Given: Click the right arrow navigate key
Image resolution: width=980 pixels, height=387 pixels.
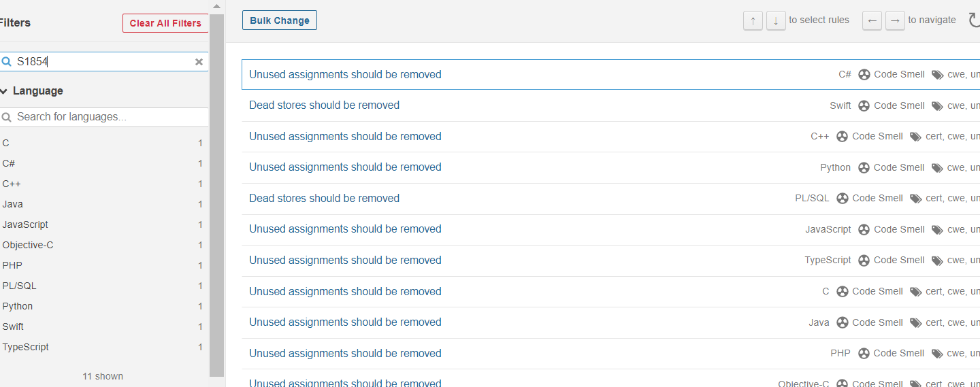Looking at the screenshot, I should click(895, 20).
